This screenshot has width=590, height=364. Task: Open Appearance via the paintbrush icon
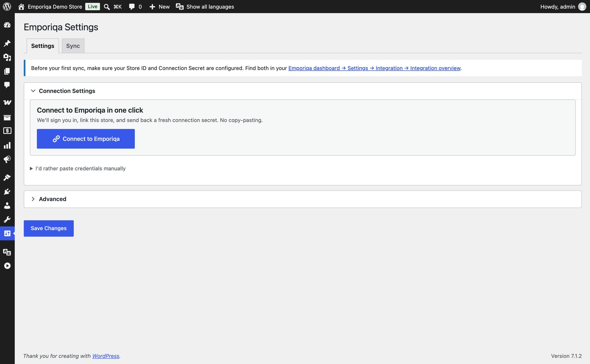pos(7,177)
